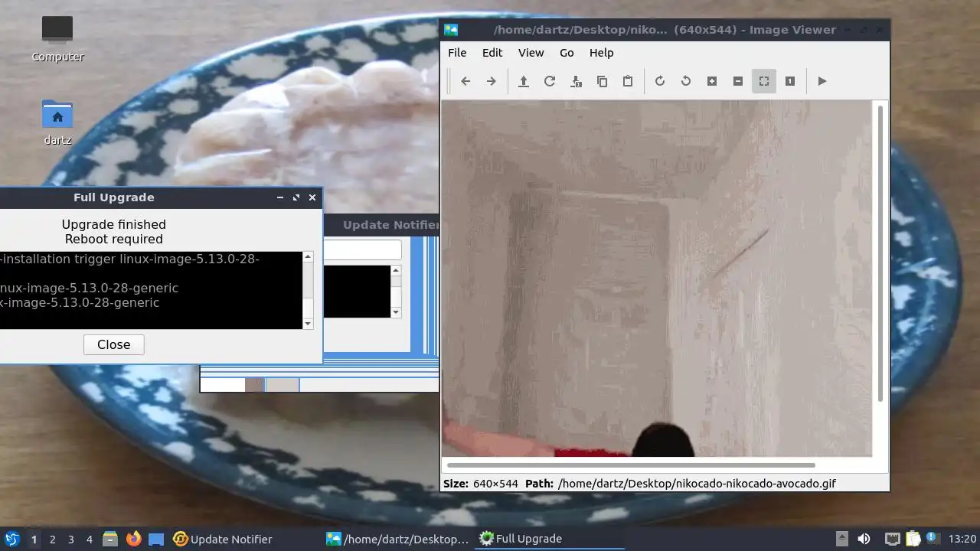The height and width of the screenshot is (551, 980).
Task: Click the 'Reboot required' message
Action: (x=114, y=239)
